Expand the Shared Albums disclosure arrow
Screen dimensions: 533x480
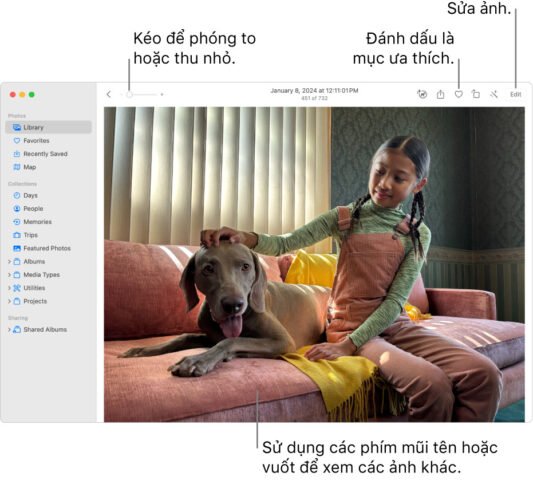click(9, 329)
